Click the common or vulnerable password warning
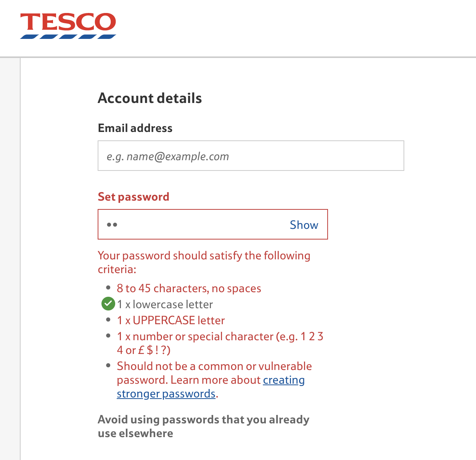Image resolution: width=476 pixels, height=460 pixels. [214, 367]
